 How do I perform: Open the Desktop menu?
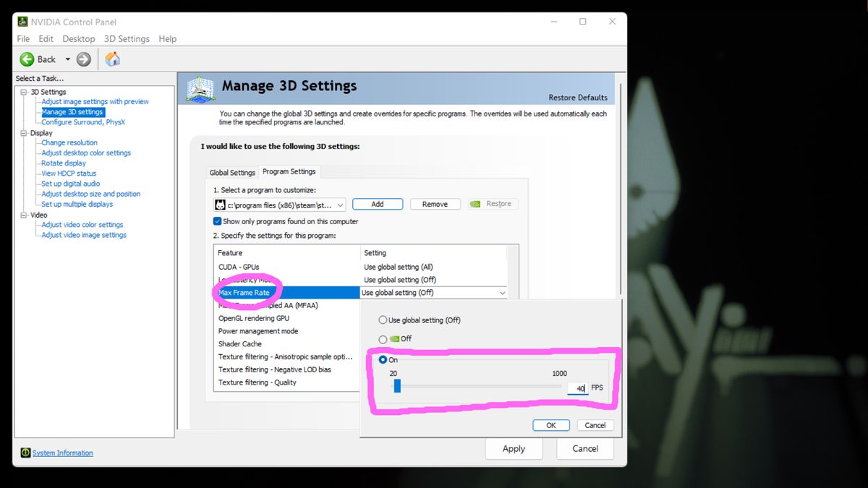point(79,39)
